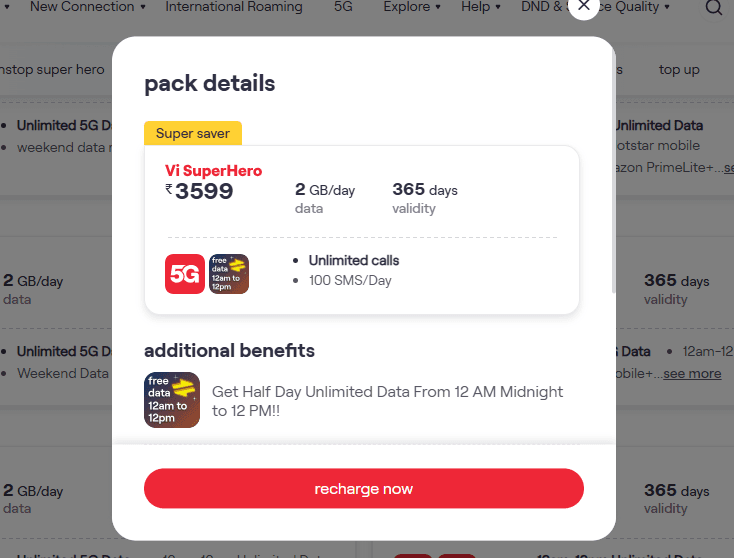The image size is (734, 558).
Task: Expand DND & Service Quality menu
Action: [597, 7]
